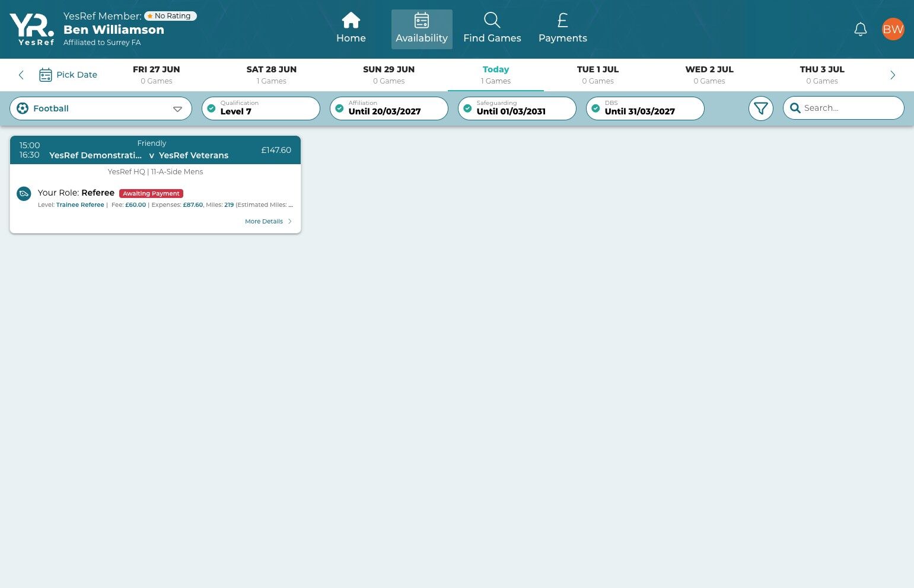The width and height of the screenshot is (914, 588).
Task: Click the filter funnel icon
Action: (760, 108)
